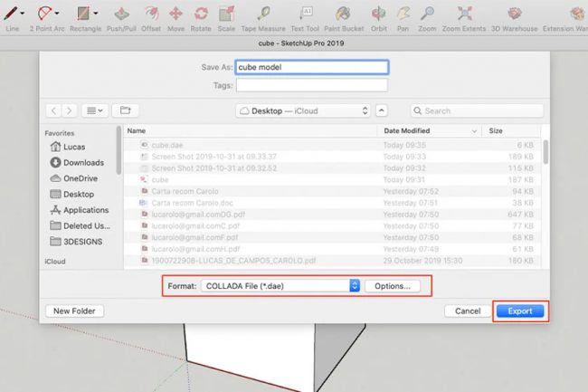Activate the Orbit tool

tap(378, 14)
